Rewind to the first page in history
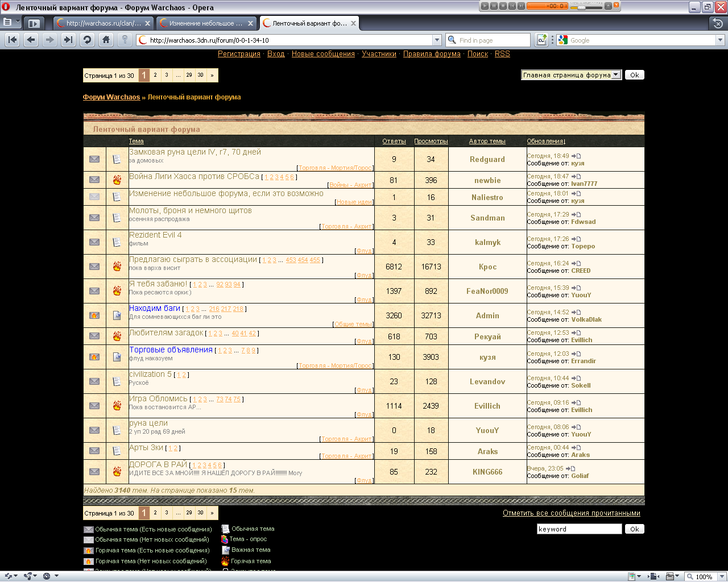Image resolution: width=728 pixels, height=582 pixels. click(13, 40)
